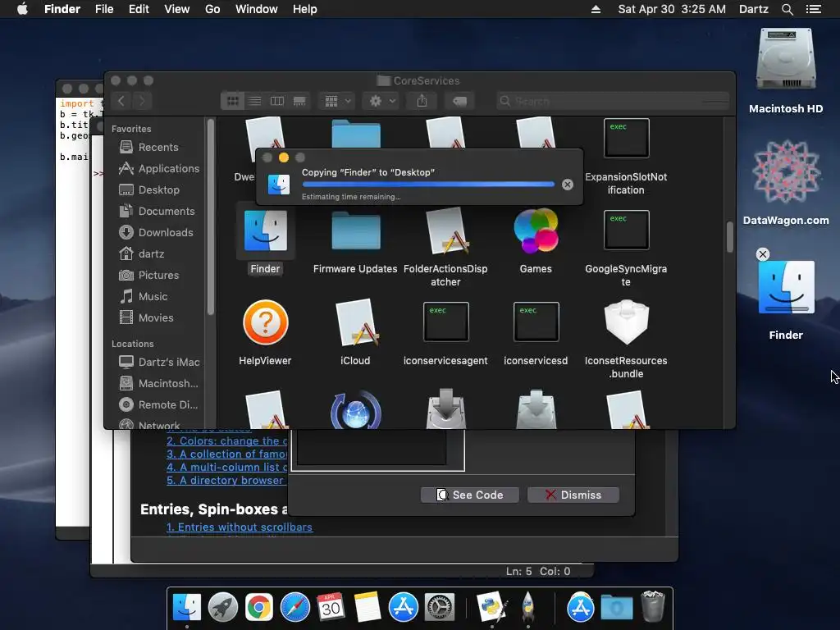
Task: Open 'Entries without scrollbars' link
Action: [239, 527]
